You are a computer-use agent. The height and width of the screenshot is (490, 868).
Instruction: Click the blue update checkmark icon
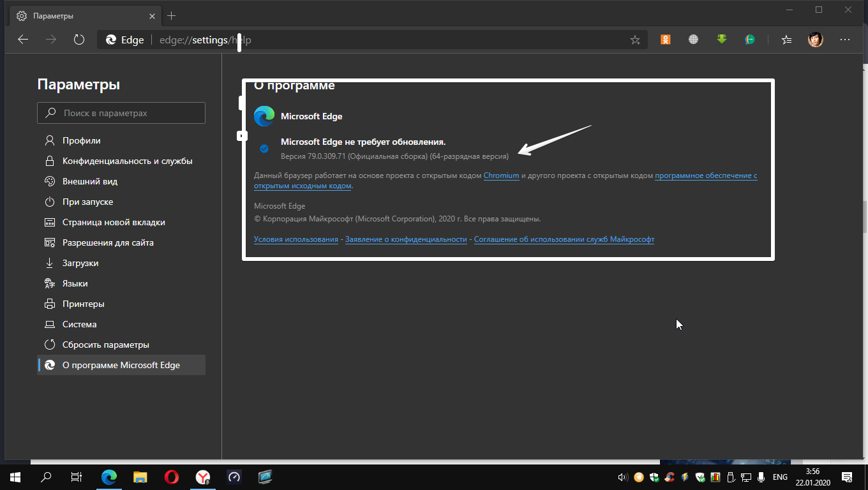click(264, 149)
